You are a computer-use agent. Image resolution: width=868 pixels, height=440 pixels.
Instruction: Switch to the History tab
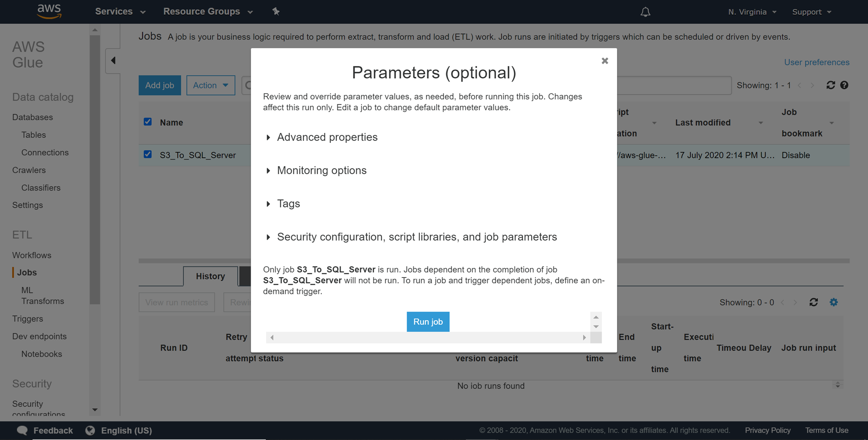(x=210, y=276)
